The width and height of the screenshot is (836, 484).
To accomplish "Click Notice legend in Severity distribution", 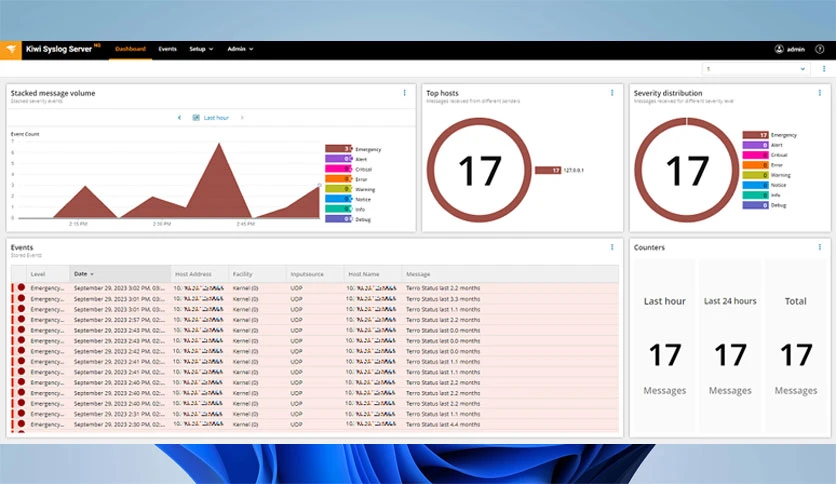I will 765,185.
